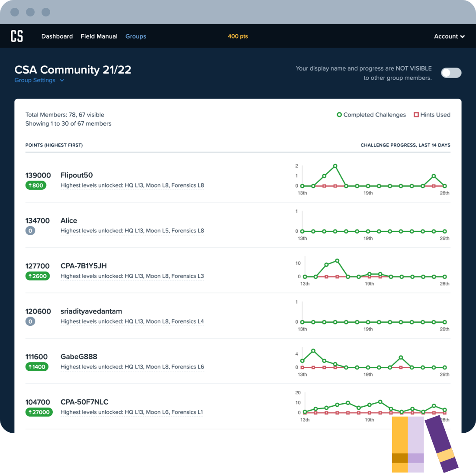Click CPA-7B1Y5JH's 2600 points-gained badge
The height and width of the screenshot is (473, 476).
click(x=38, y=276)
